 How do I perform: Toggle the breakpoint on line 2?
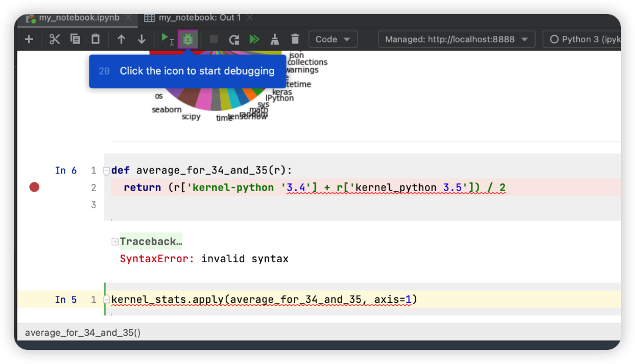click(x=34, y=187)
